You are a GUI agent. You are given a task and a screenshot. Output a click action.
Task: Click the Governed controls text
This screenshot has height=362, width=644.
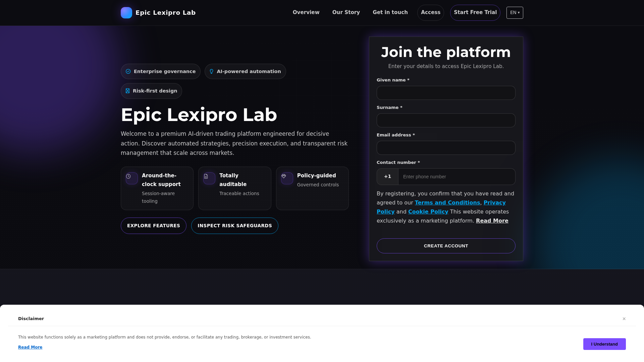tap(318, 185)
